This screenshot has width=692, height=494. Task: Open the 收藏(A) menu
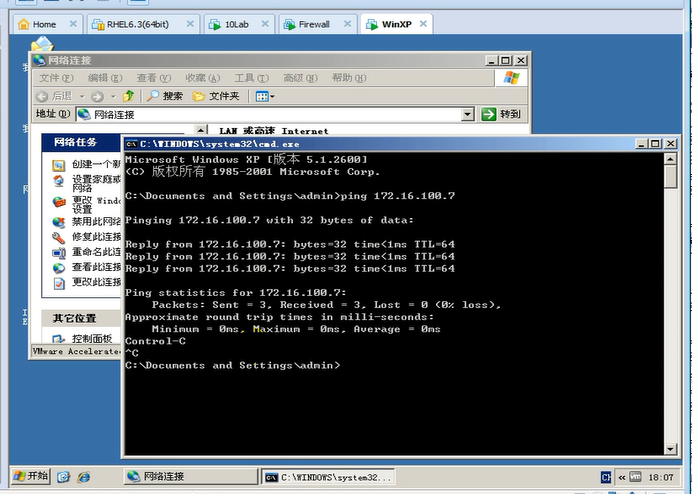pyautogui.click(x=202, y=78)
